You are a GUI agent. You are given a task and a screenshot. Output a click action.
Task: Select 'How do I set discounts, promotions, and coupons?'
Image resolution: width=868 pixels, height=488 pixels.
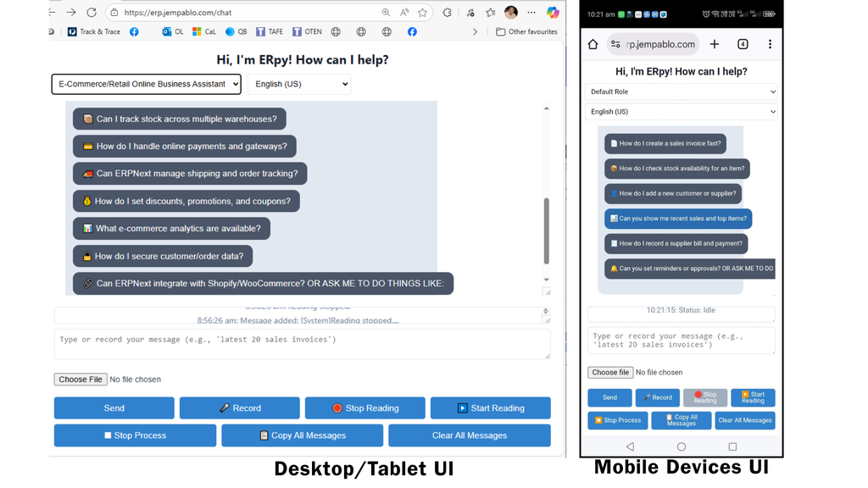186,201
